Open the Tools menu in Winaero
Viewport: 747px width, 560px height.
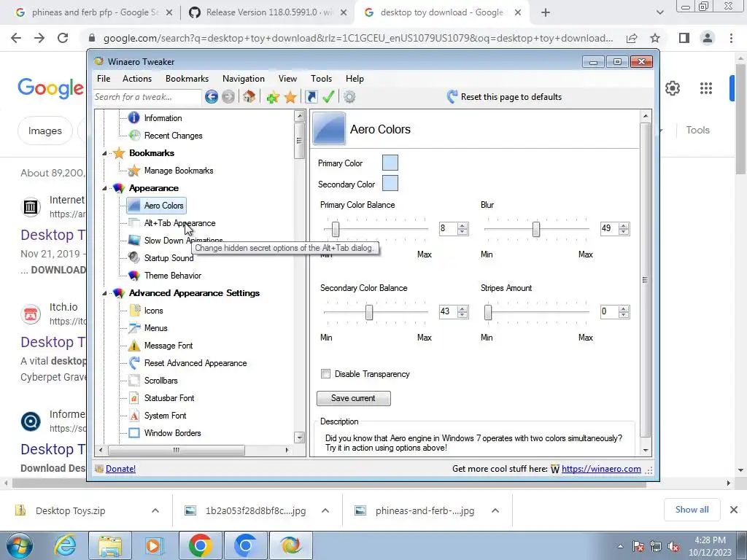321,79
